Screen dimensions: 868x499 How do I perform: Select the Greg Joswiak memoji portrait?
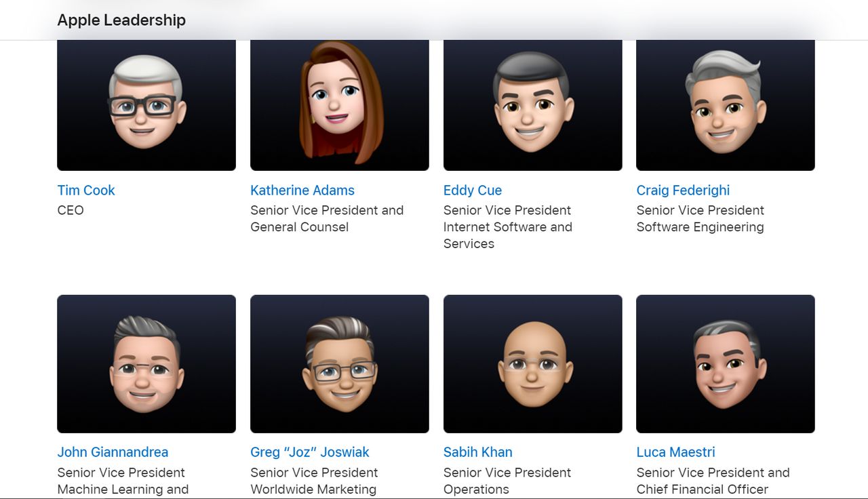pyautogui.click(x=339, y=363)
